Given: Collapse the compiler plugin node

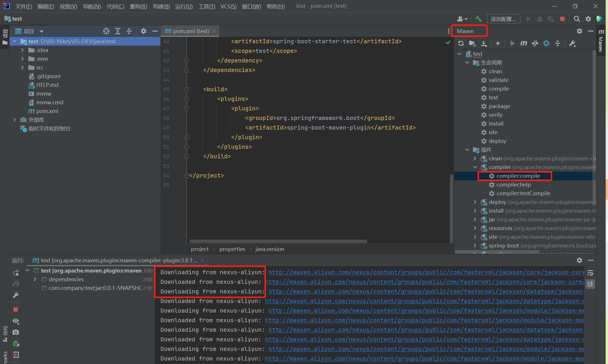Looking at the screenshot, I should click(x=475, y=167).
